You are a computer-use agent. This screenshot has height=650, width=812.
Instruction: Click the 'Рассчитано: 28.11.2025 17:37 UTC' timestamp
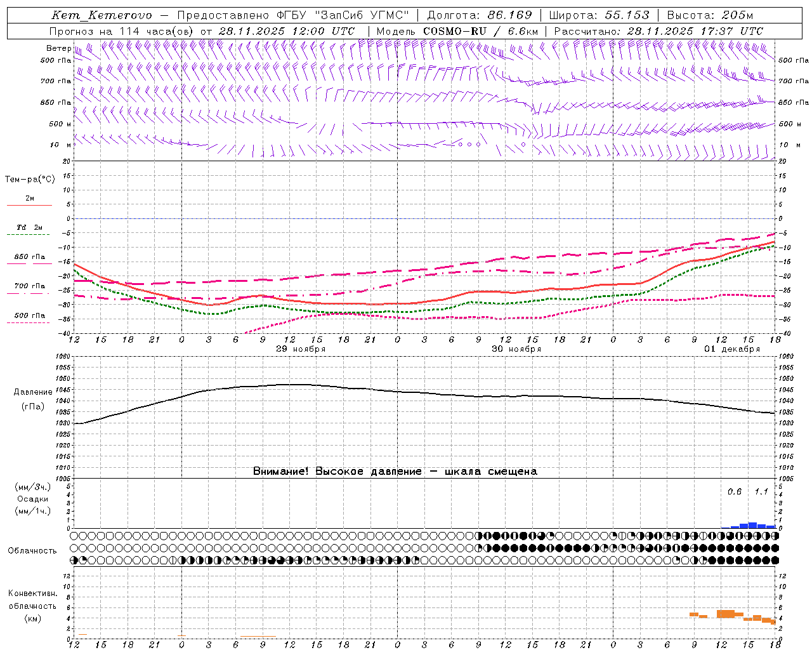point(658,31)
